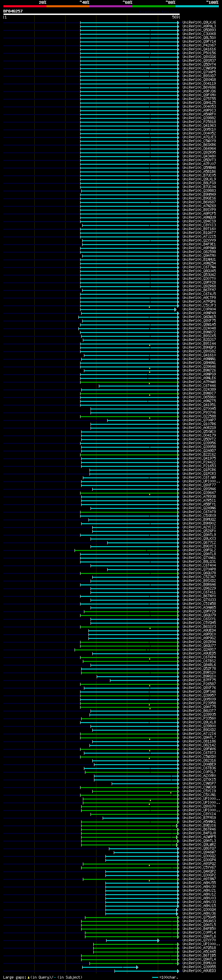This screenshot has height=980, width=222.
Task: Select UniRef100_Q9XGG6 in the hit list
Action: [199, 57]
